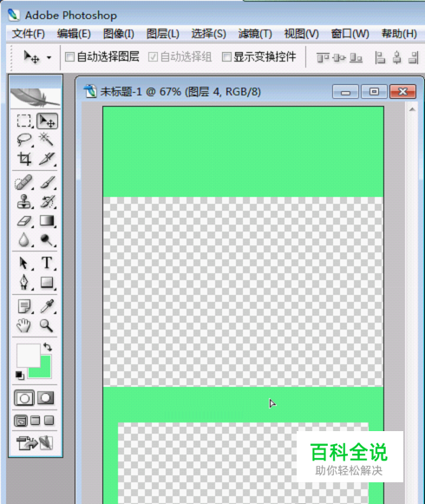This screenshot has width=425, height=504.
Task: Choose Full Screen with Menu Bar
Action: pyautogui.click(x=36, y=421)
